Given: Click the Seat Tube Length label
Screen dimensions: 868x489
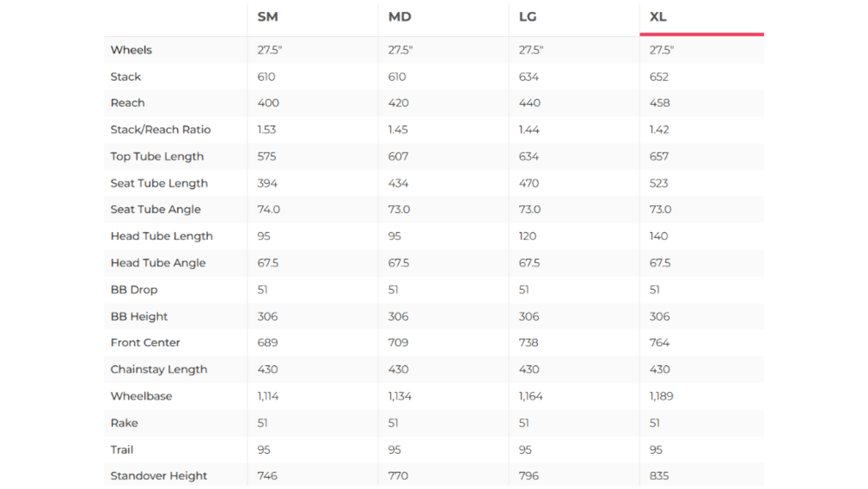Looking at the screenshot, I should [x=159, y=183].
